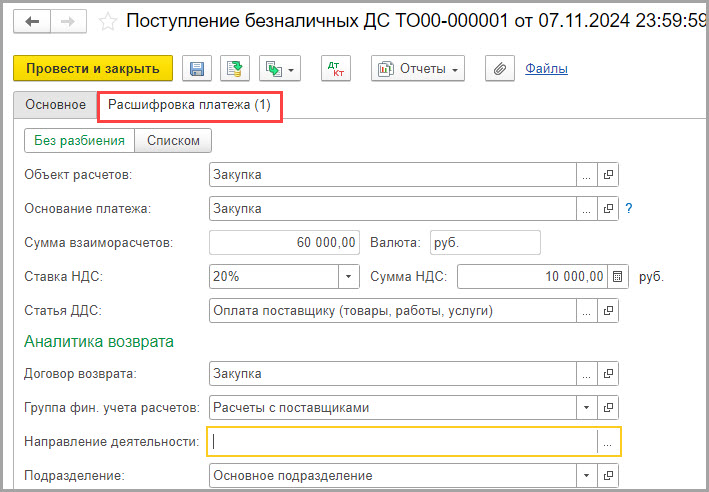
Task: Expand Группа фин. учета расчетов dropdown
Action: pyautogui.click(x=586, y=407)
